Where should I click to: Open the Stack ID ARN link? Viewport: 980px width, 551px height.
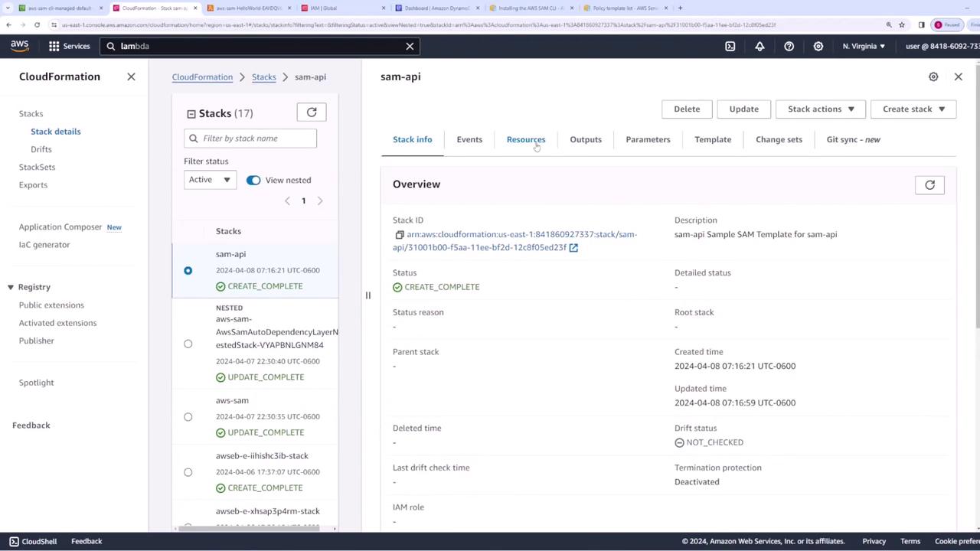pyautogui.click(x=514, y=241)
